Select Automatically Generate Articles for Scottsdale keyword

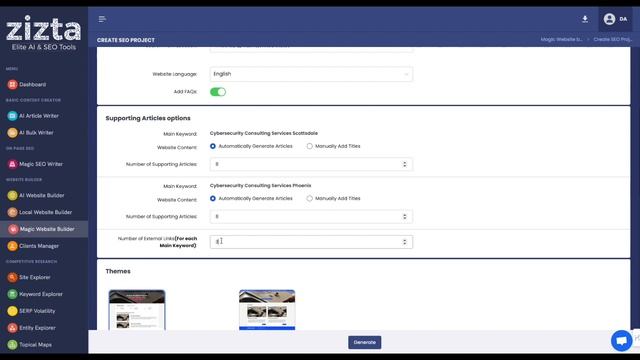[x=213, y=146]
